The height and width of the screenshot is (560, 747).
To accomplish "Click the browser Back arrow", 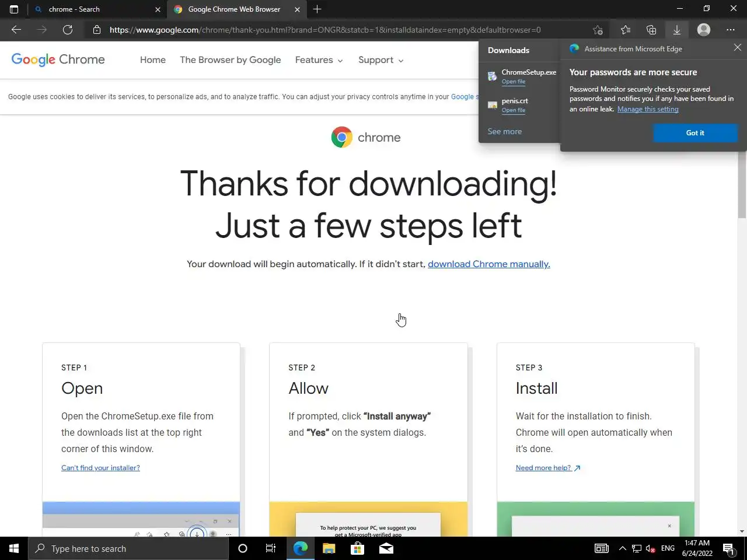I will click(x=16, y=30).
